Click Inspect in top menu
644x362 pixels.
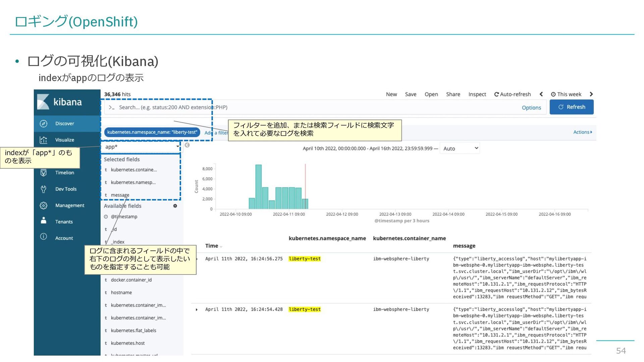pos(477,94)
